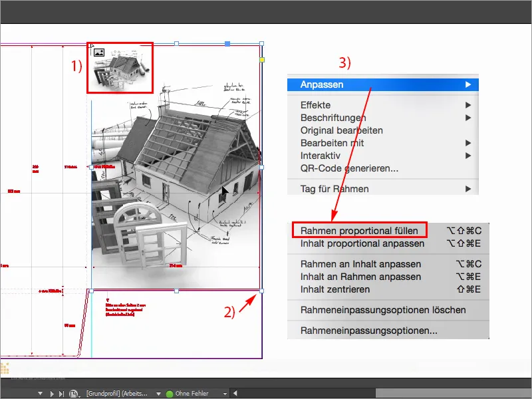Viewport: 532px width, 399px height.
Task: Click the top-right frame corner handle
Action: pos(261,43)
